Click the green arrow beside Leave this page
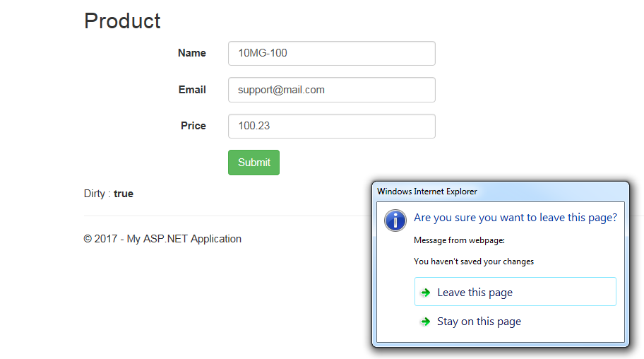Viewport: 644px width, 359px height. coord(425,293)
